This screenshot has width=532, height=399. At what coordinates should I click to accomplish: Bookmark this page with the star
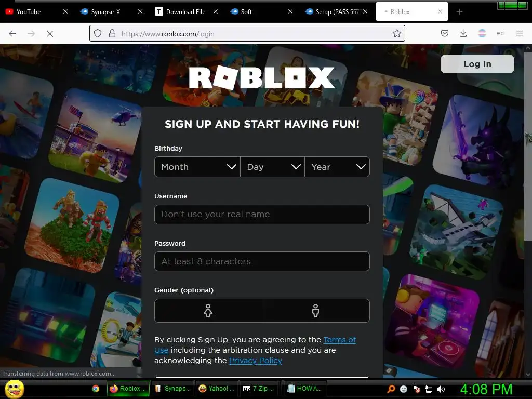(x=396, y=34)
